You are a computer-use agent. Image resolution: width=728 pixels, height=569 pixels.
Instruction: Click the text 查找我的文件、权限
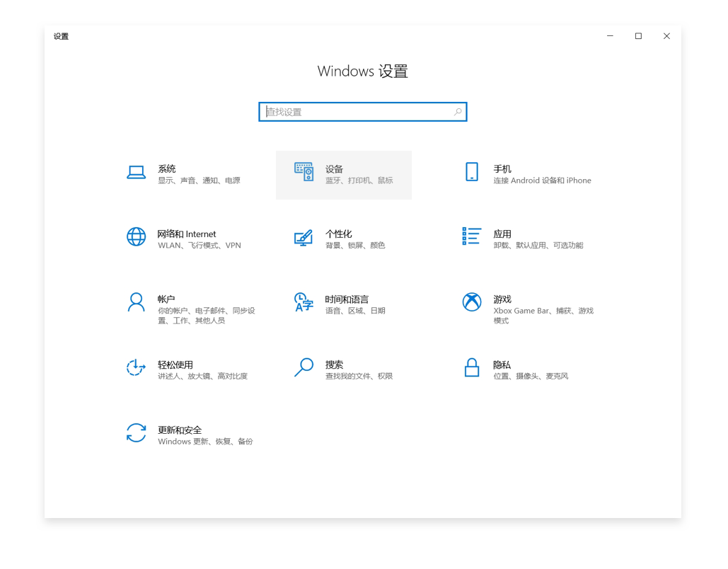click(359, 377)
